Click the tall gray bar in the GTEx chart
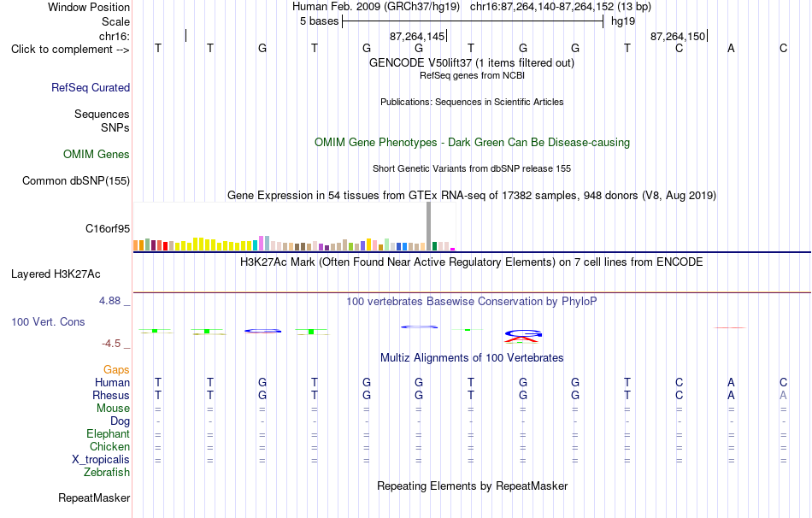The height and width of the screenshot is (518, 812). tap(428, 227)
